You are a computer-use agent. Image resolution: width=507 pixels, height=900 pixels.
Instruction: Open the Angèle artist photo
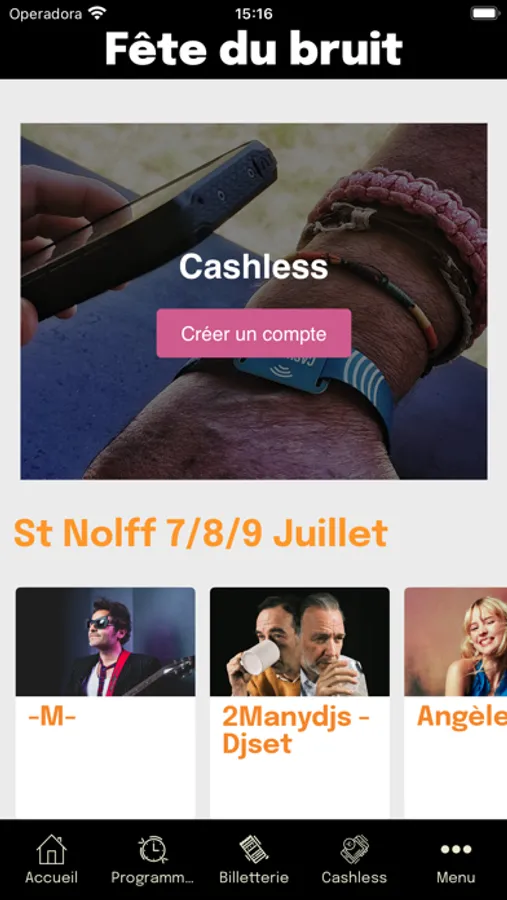tap(456, 642)
